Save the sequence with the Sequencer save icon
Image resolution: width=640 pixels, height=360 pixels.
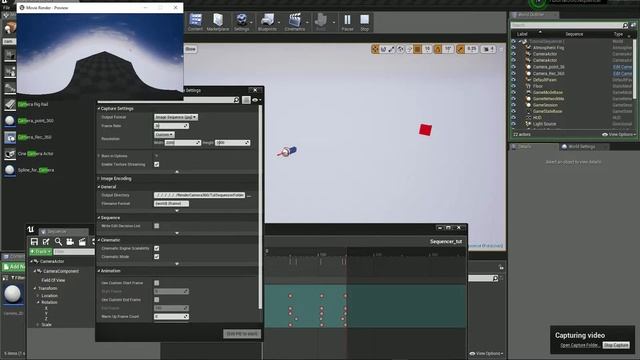(34, 242)
